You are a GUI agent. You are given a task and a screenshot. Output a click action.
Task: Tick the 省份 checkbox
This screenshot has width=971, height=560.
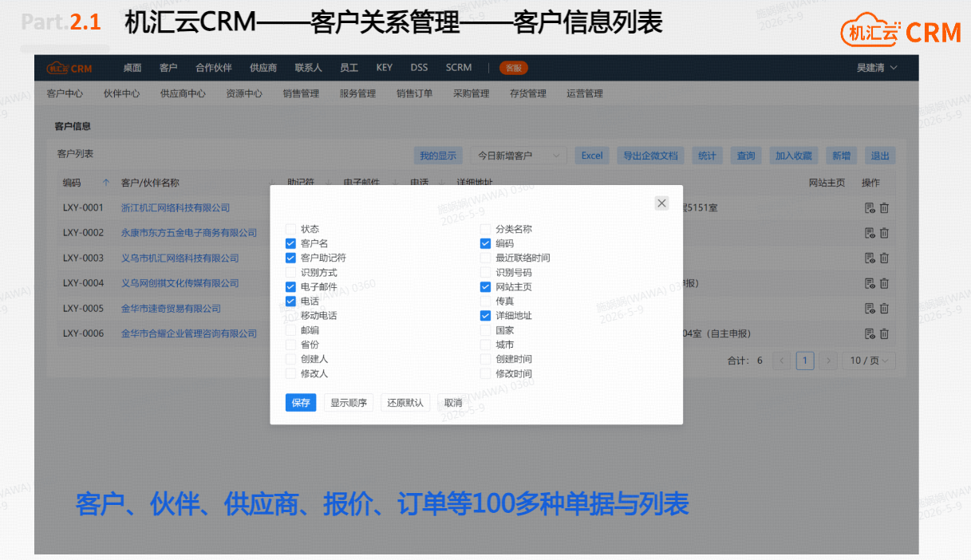click(290, 345)
